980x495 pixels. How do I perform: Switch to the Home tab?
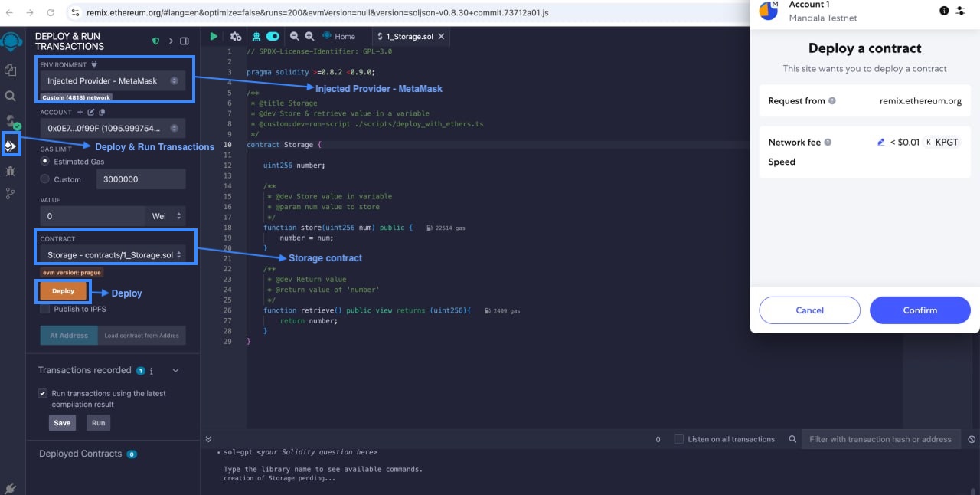pos(338,36)
